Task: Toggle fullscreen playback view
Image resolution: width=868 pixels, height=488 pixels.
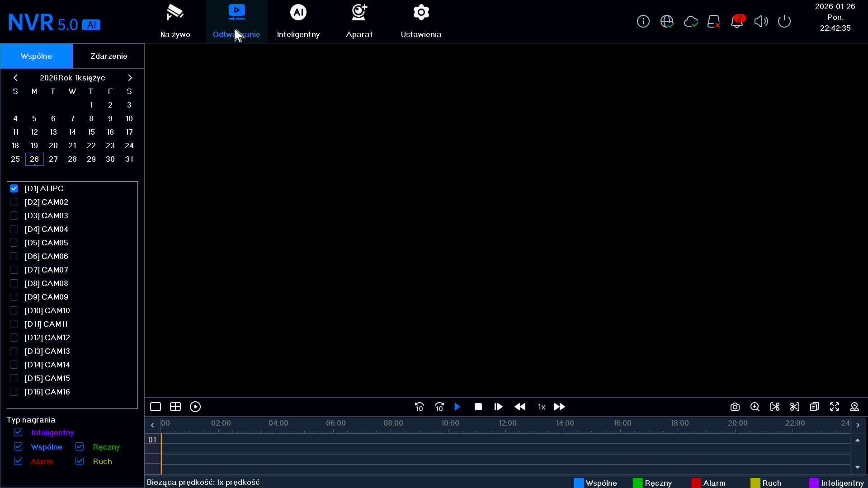Action: pyautogui.click(x=835, y=407)
